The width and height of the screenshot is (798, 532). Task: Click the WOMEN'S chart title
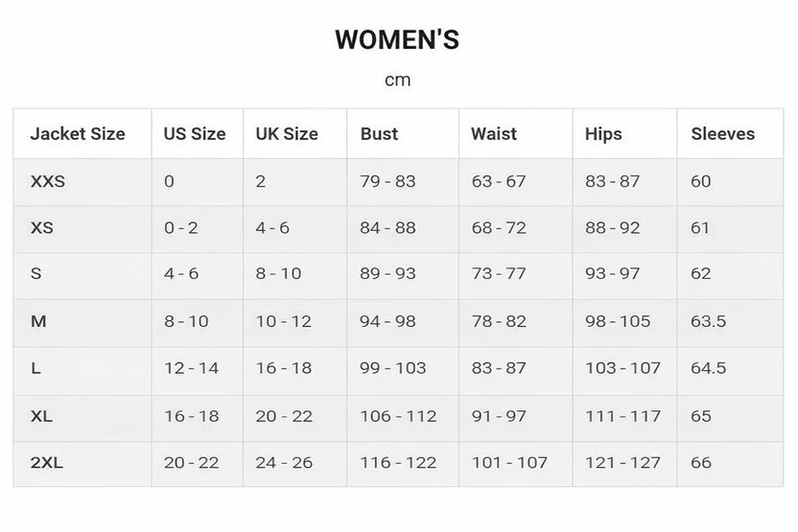point(397,40)
